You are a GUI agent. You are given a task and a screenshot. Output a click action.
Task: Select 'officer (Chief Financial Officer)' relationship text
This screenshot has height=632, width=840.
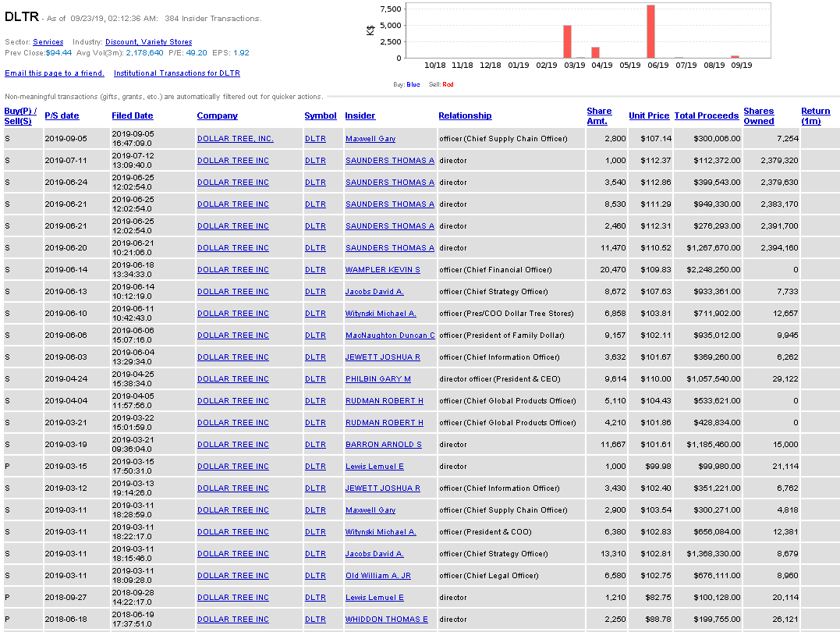[495, 270]
